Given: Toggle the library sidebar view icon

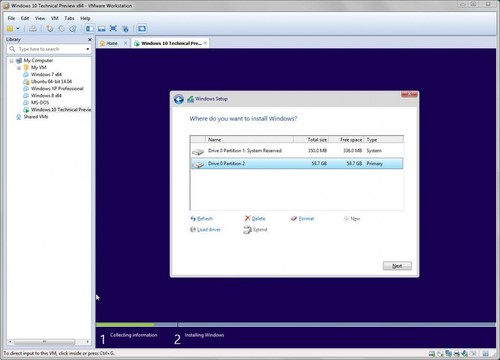Looking at the screenshot, I should pos(90,29).
